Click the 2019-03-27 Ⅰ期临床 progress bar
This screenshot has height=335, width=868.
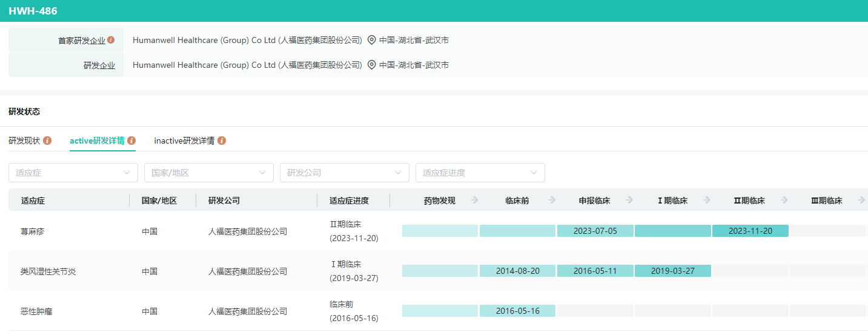click(672, 271)
